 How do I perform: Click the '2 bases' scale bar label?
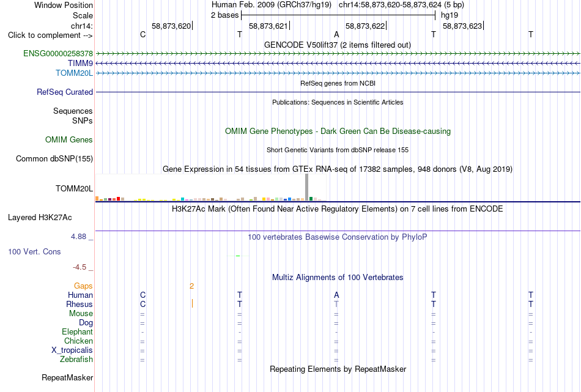(224, 15)
